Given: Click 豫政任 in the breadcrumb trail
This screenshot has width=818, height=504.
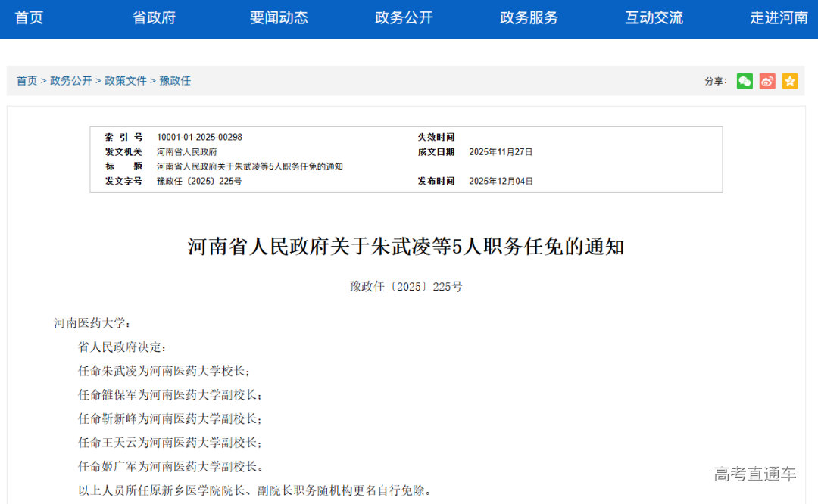Looking at the screenshot, I should tap(175, 80).
